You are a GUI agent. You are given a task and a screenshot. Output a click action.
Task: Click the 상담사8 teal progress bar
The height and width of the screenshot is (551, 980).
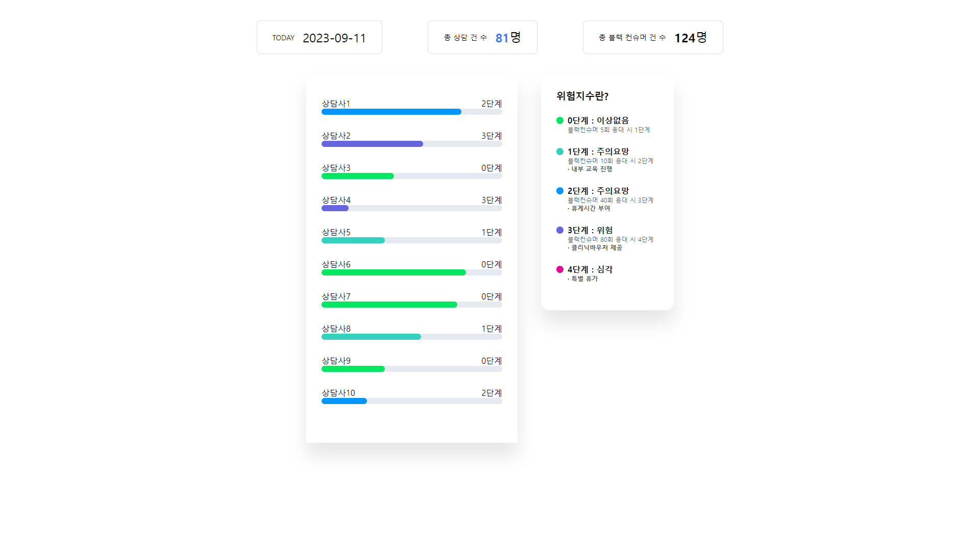[x=371, y=337]
